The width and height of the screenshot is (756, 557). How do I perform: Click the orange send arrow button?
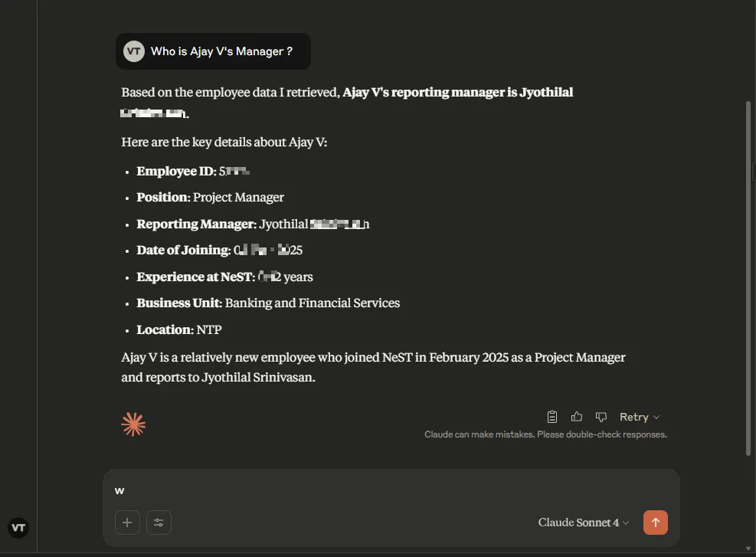tap(655, 523)
